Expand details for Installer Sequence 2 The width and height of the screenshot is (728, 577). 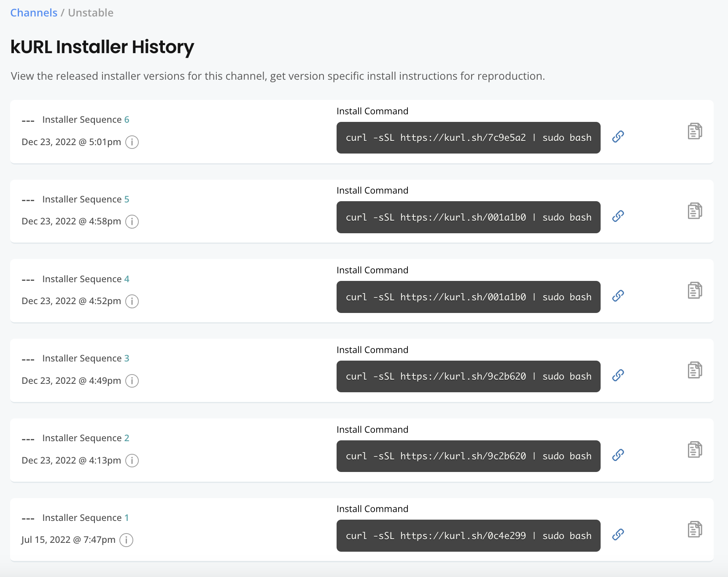click(x=132, y=461)
